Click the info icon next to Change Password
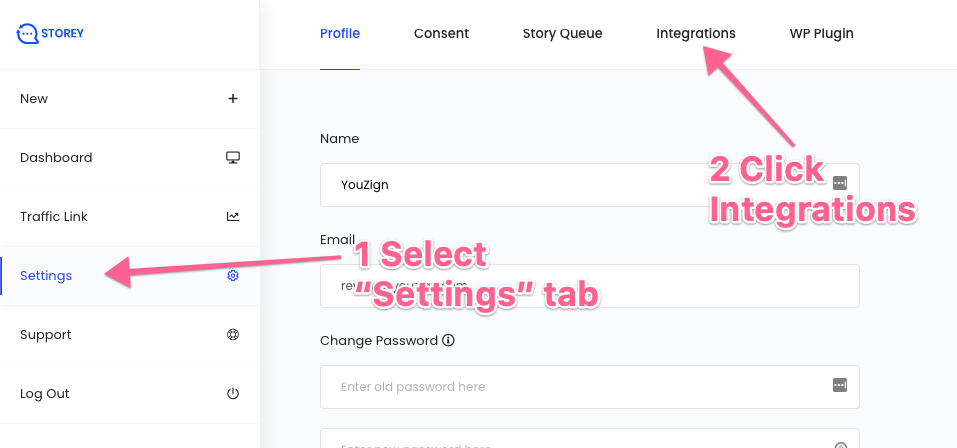This screenshot has width=957, height=448. pyautogui.click(x=448, y=340)
